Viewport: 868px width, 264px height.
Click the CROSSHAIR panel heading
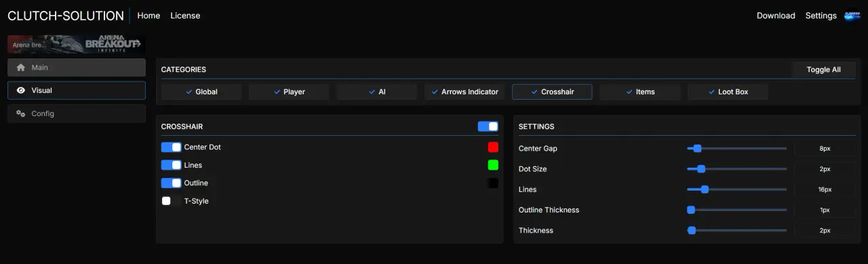pyautogui.click(x=182, y=126)
